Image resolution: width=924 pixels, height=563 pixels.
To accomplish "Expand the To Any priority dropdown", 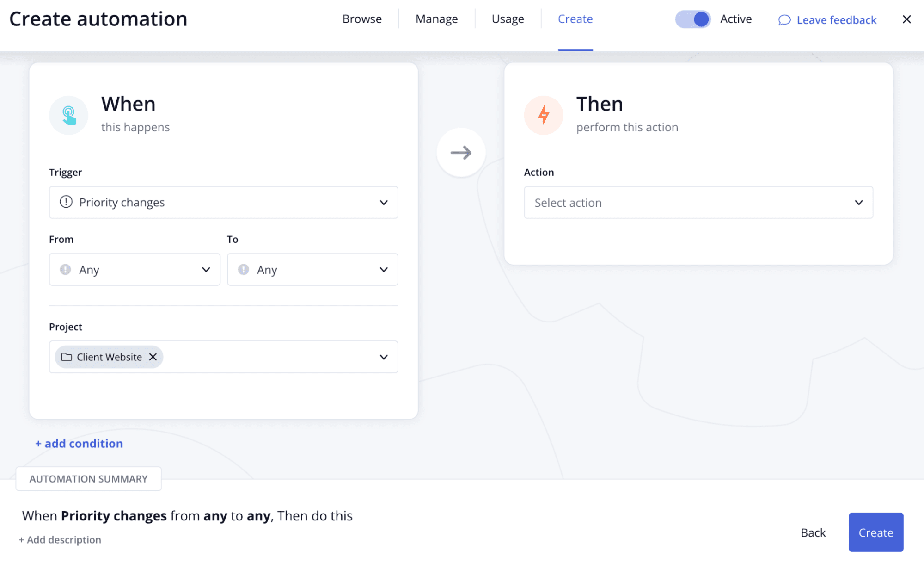I will tap(313, 269).
